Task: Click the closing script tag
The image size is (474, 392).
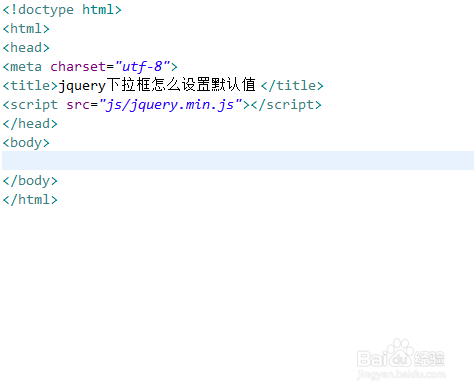Action: tap(286, 105)
